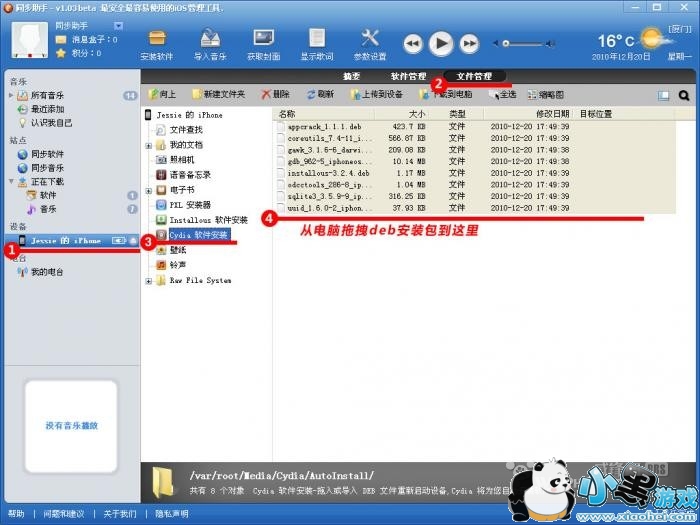The height and width of the screenshot is (525, 700).
Task: Expand the 电子书 ebooks node
Action: tap(149, 191)
